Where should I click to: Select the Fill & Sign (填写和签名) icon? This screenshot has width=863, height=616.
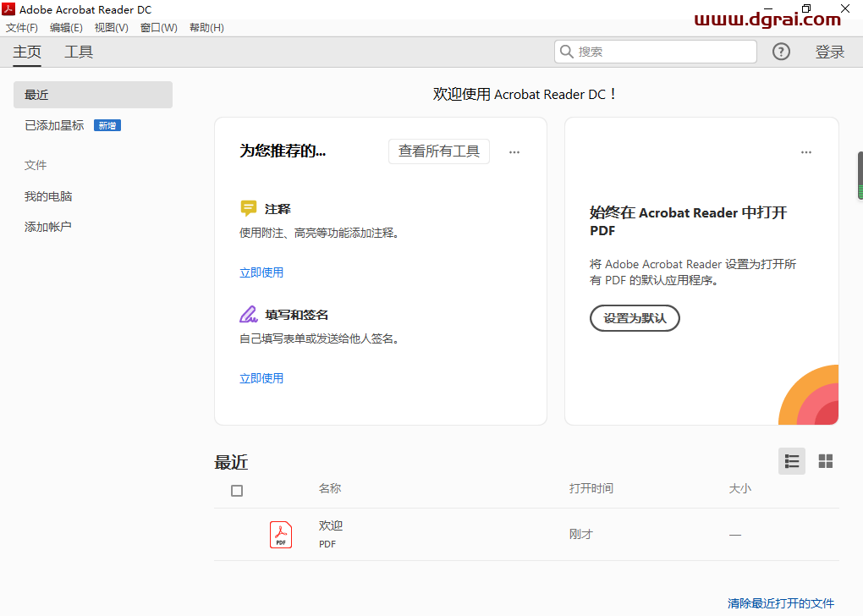248,313
